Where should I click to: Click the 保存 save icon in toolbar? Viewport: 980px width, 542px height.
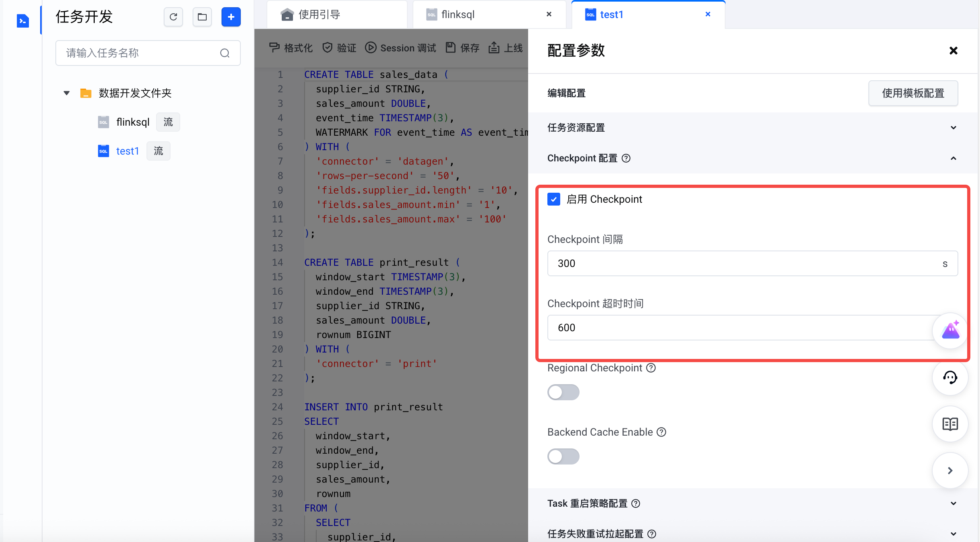451,48
